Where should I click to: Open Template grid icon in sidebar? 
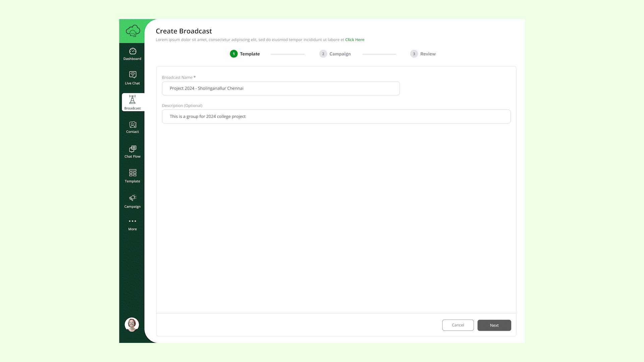point(132,173)
